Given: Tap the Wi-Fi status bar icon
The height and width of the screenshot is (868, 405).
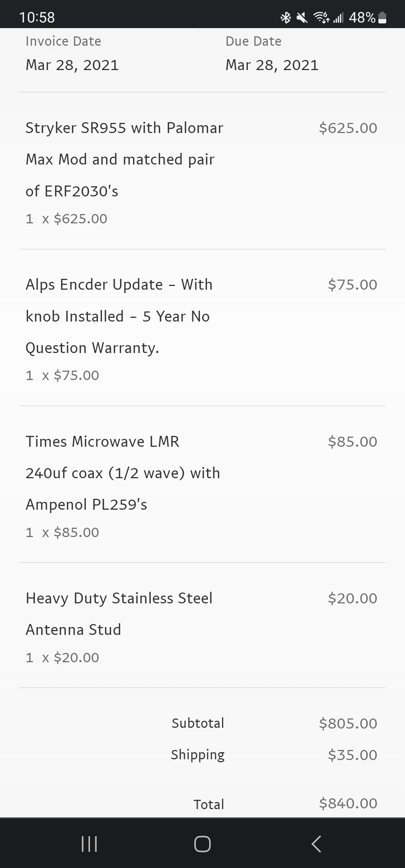Looking at the screenshot, I should tap(321, 18).
